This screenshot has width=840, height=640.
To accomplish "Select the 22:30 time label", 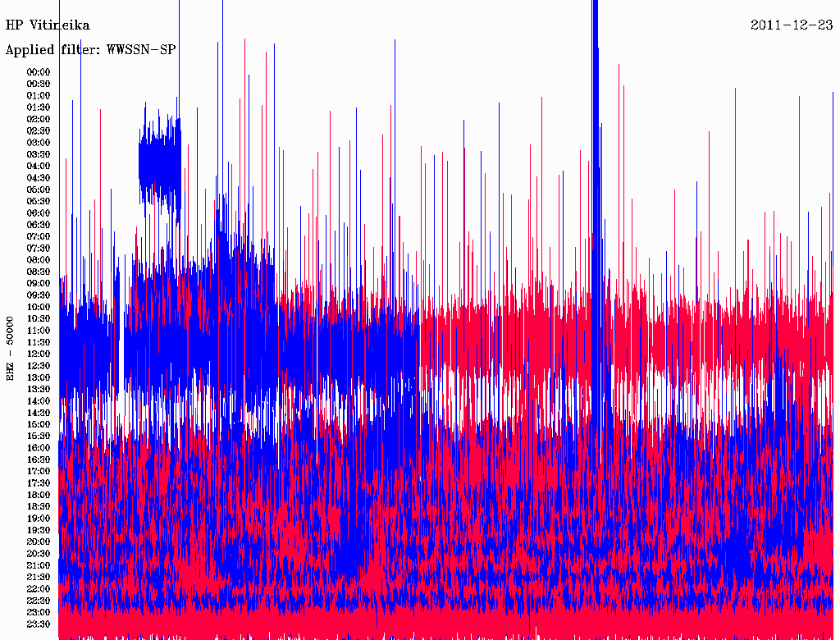I will (39, 601).
